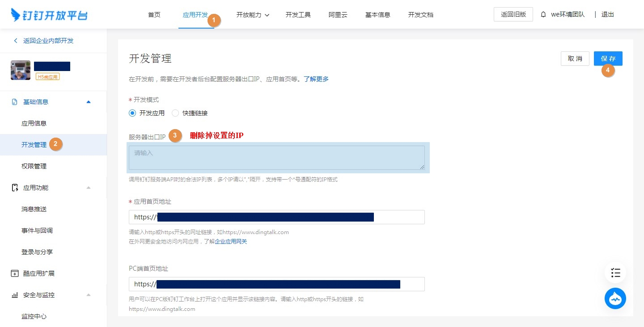Click the 服务器出口IP text area

[x=276, y=158]
